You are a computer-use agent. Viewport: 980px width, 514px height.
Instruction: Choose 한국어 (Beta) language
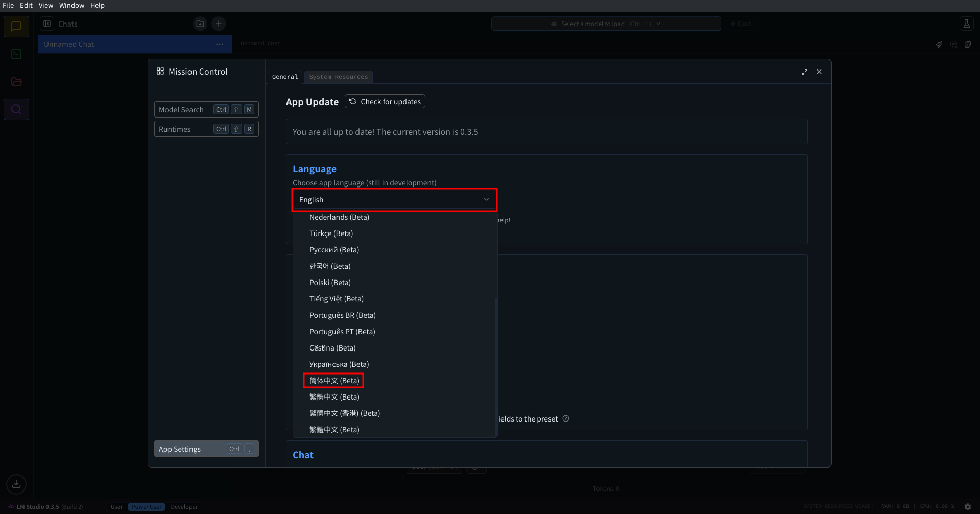pyautogui.click(x=394, y=266)
